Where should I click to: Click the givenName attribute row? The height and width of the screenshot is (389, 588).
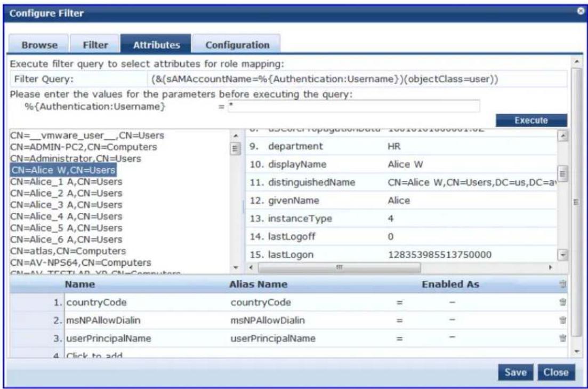[x=401, y=200]
